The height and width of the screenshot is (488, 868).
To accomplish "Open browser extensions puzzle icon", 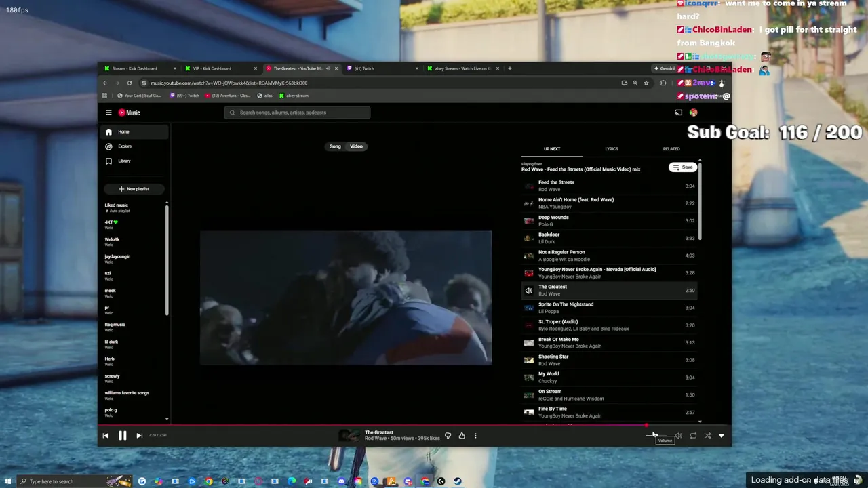I will (x=663, y=83).
